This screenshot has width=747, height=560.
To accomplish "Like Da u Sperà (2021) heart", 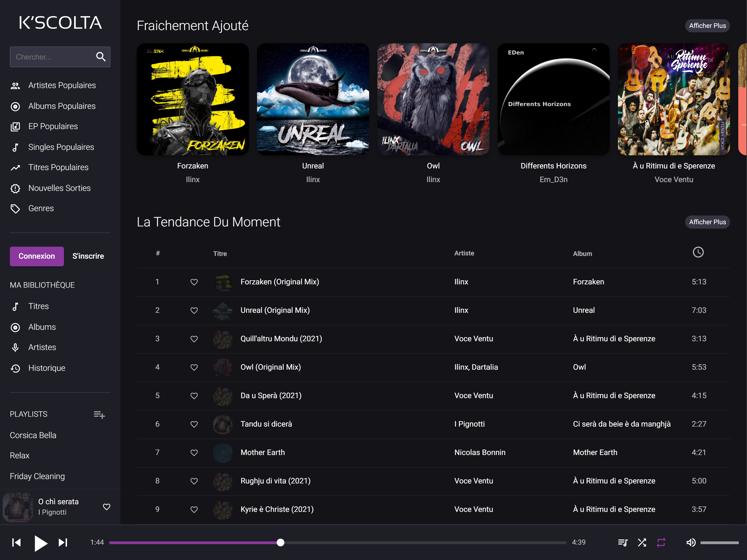I will 194,395.
